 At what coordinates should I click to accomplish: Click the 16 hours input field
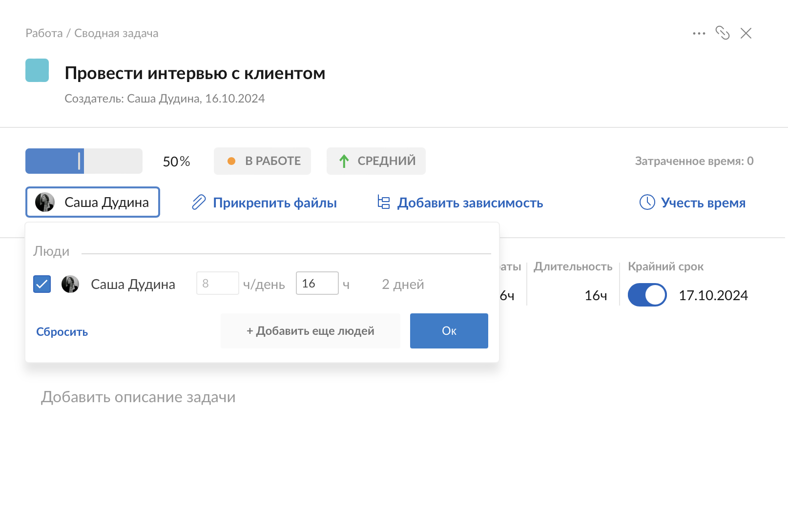point(317,283)
